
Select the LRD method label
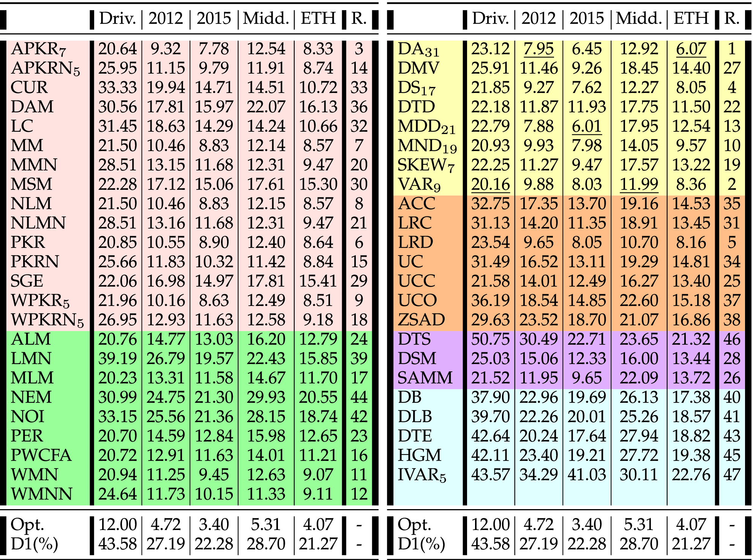[415, 242]
